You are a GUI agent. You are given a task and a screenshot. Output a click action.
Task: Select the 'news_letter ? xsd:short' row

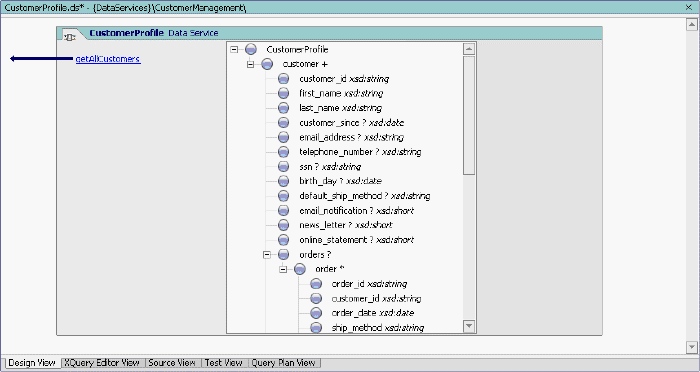[346, 225]
